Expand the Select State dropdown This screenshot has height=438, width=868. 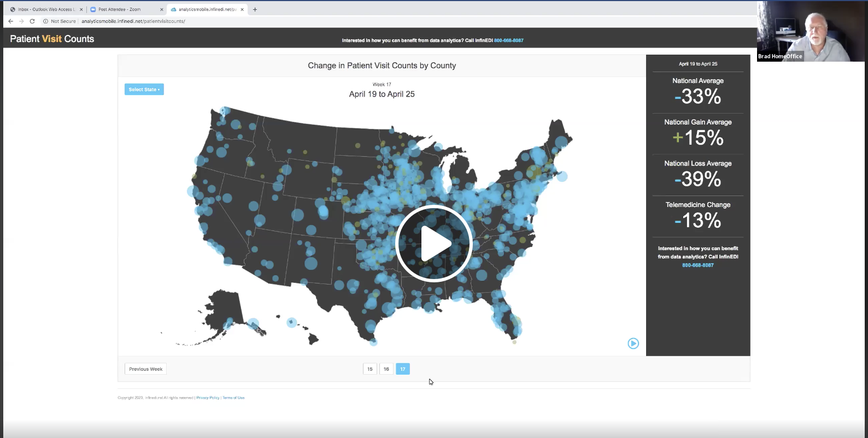144,90
